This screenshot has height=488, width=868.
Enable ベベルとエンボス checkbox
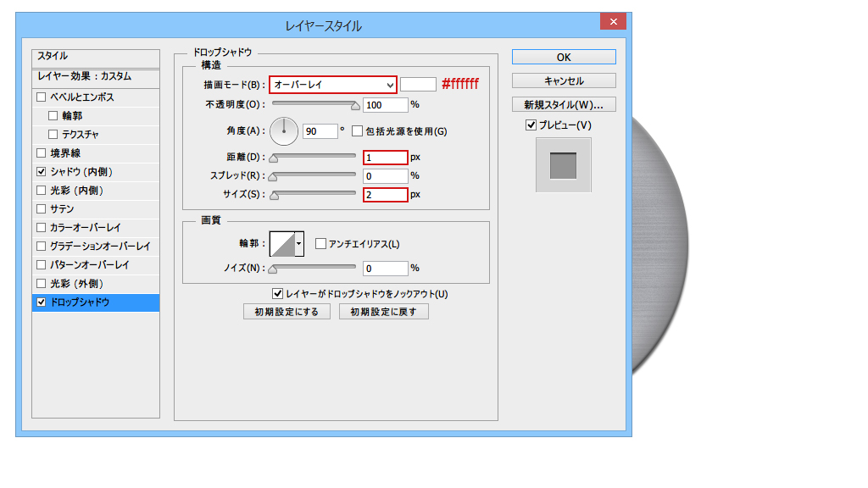pyautogui.click(x=41, y=97)
